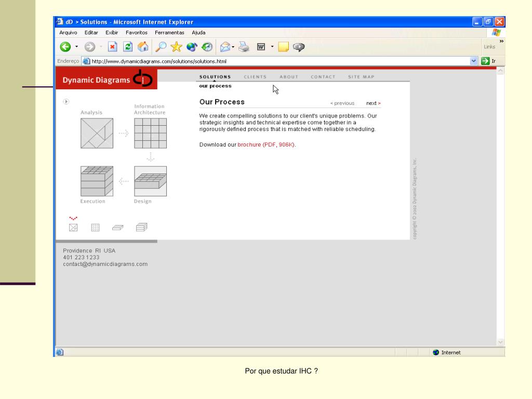The image size is (532, 399).
Task: Click the Messenger speech bubble icon
Action: tap(299, 47)
